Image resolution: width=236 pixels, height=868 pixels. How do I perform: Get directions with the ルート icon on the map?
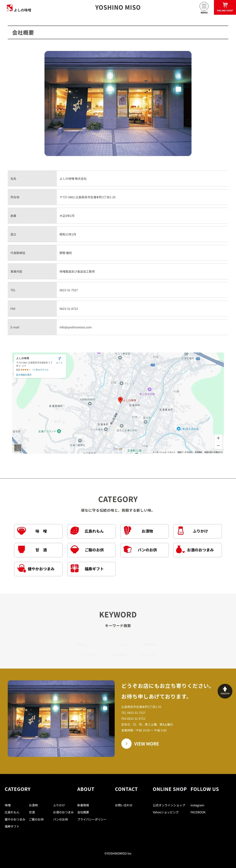59,360
